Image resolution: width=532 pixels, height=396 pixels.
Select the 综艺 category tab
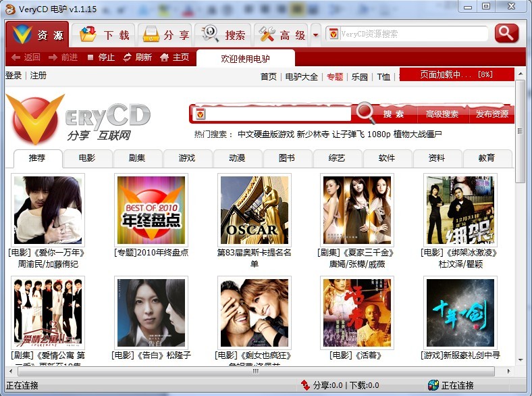[337, 158]
